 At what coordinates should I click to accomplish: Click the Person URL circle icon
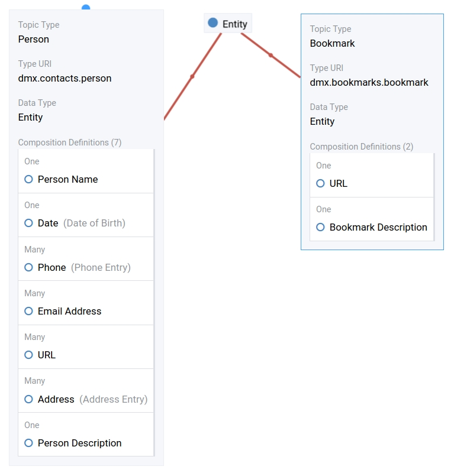[28, 355]
